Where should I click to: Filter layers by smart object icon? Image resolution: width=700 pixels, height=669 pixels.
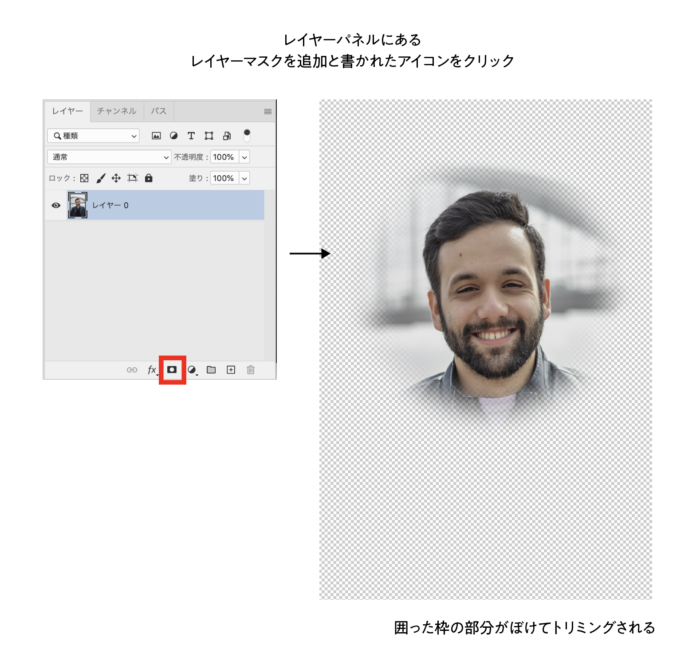pos(227,136)
